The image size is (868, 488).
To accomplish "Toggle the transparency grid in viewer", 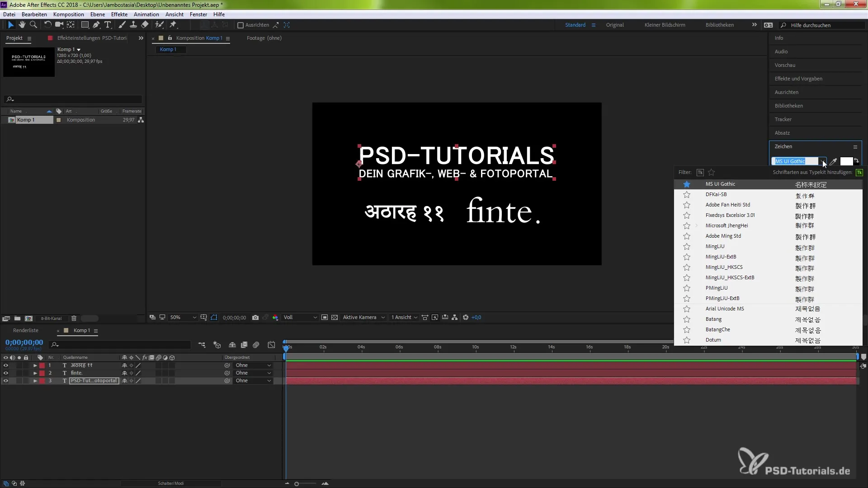I will click(335, 318).
